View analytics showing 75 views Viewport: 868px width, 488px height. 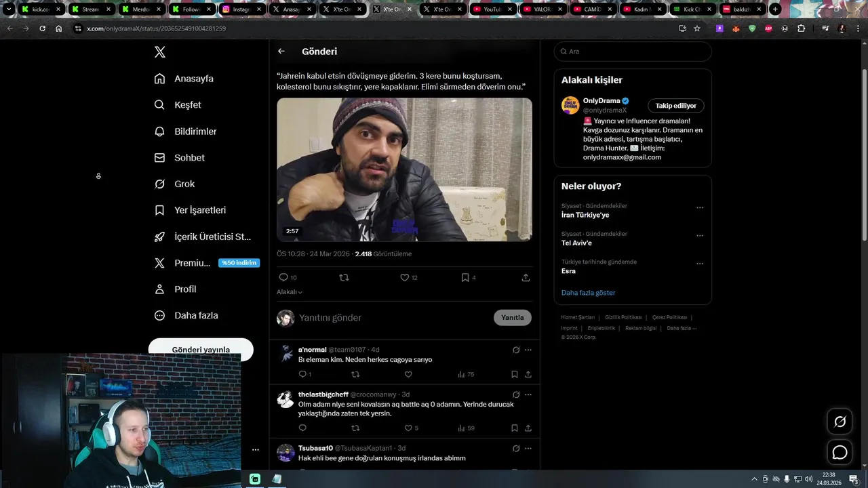point(466,374)
